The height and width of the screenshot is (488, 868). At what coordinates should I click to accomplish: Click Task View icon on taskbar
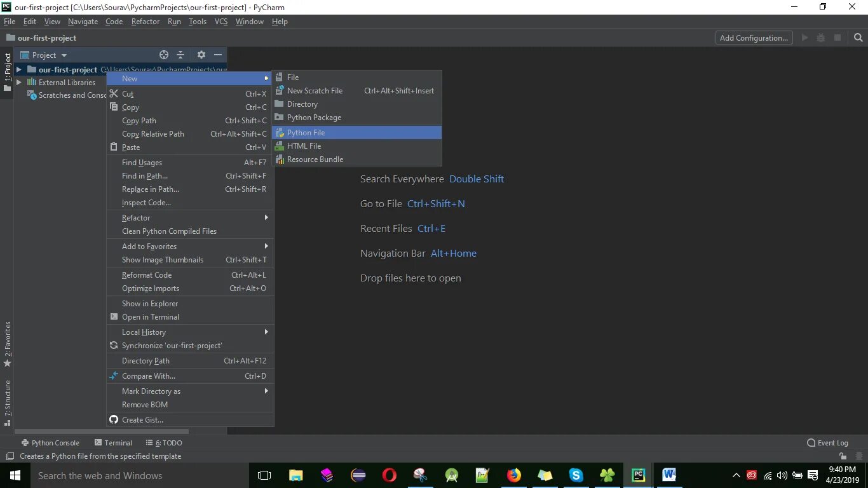click(264, 475)
